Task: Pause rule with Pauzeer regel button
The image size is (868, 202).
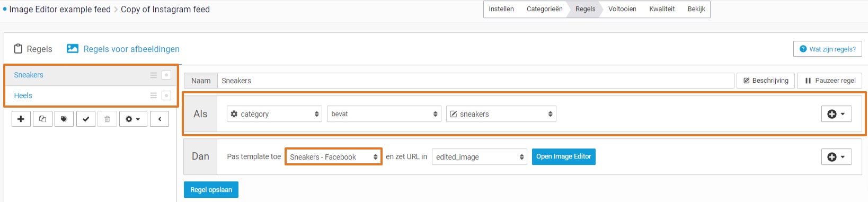Action: [830, 81]
